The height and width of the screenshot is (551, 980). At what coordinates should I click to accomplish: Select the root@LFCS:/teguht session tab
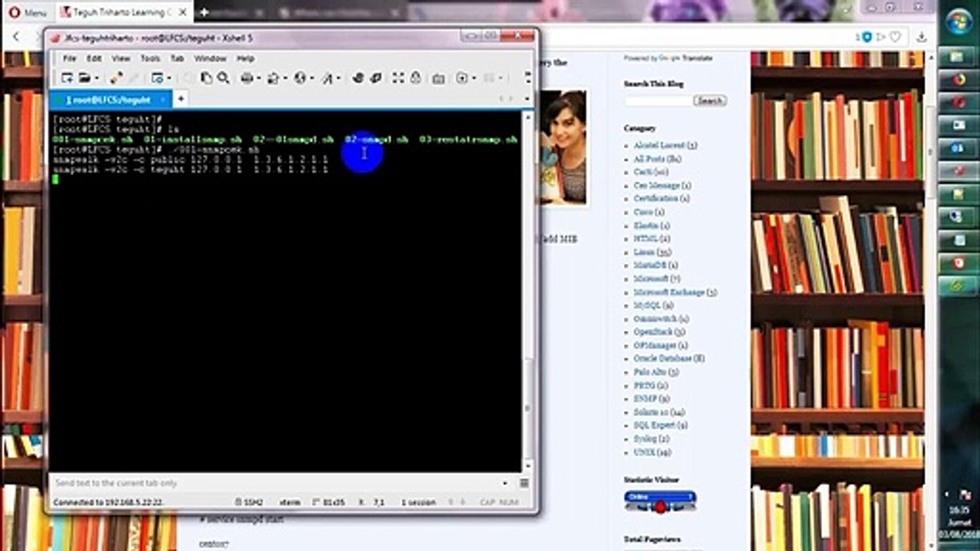pyautogui.click(x=110, y=99)
